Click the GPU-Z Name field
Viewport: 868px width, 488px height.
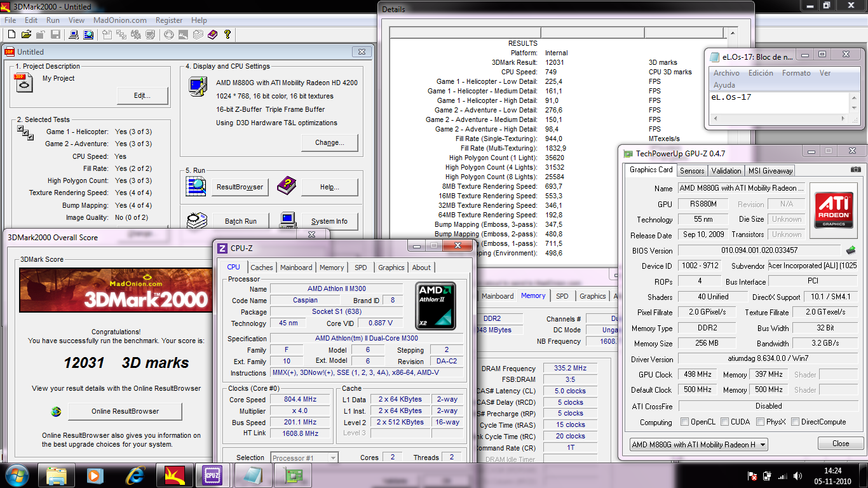[x=742, y=188]
